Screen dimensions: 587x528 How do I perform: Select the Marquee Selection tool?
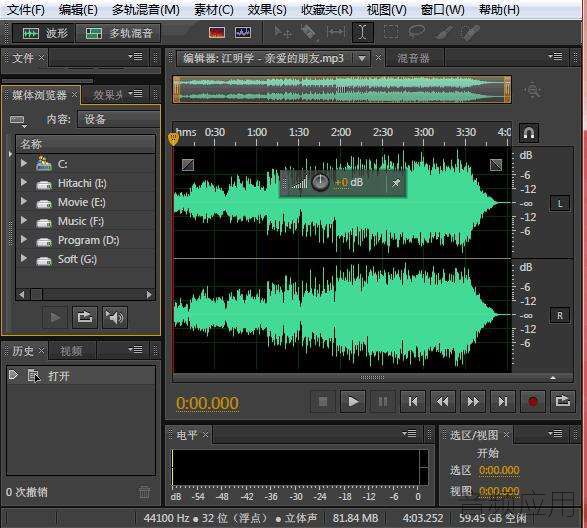pos(391,32)
